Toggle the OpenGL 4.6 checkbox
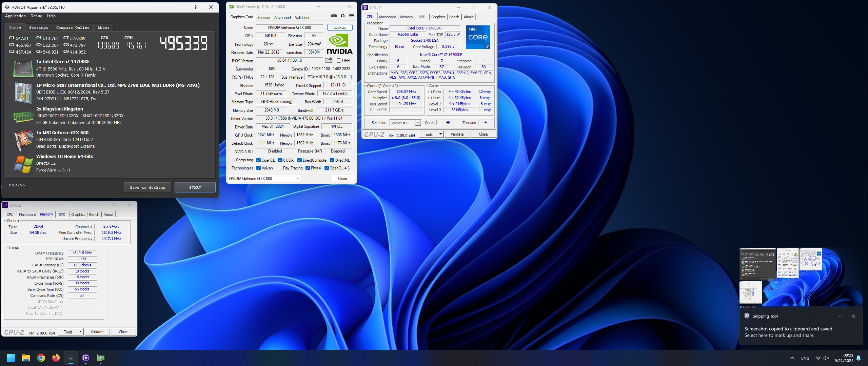Image resolution: width=868 pixels, height=366 pixels. [x=327, y=168]
